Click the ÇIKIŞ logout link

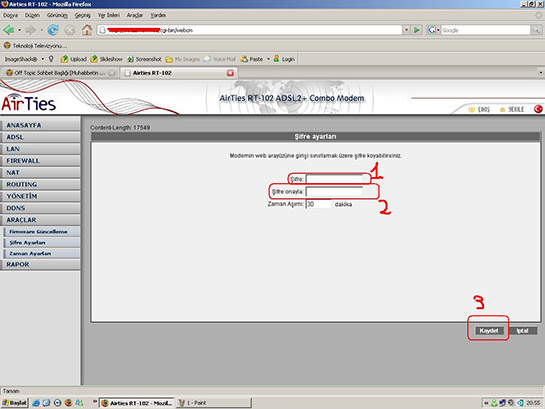click(x=479, y=110)
